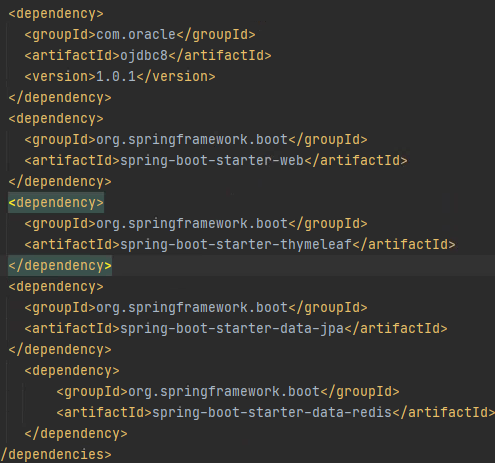Click the opening dependency tag above the redis groupId
Viewport: 495px width, 463px height.
coord(72,371)
